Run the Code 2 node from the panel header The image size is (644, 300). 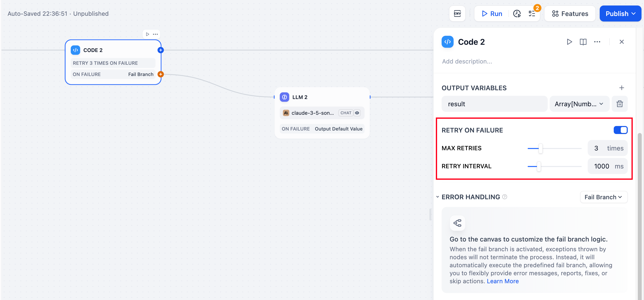point(569,42)
